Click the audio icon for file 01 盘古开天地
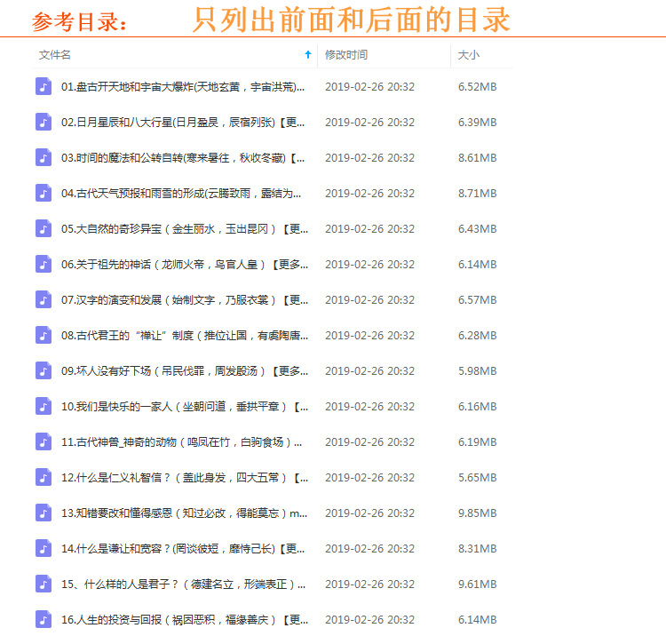The width and height of the screenshot is (666, 644). 44,86
